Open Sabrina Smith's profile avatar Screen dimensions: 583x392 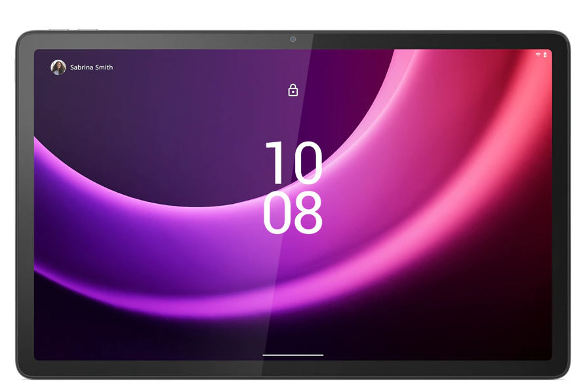click(x=58, y=68)
